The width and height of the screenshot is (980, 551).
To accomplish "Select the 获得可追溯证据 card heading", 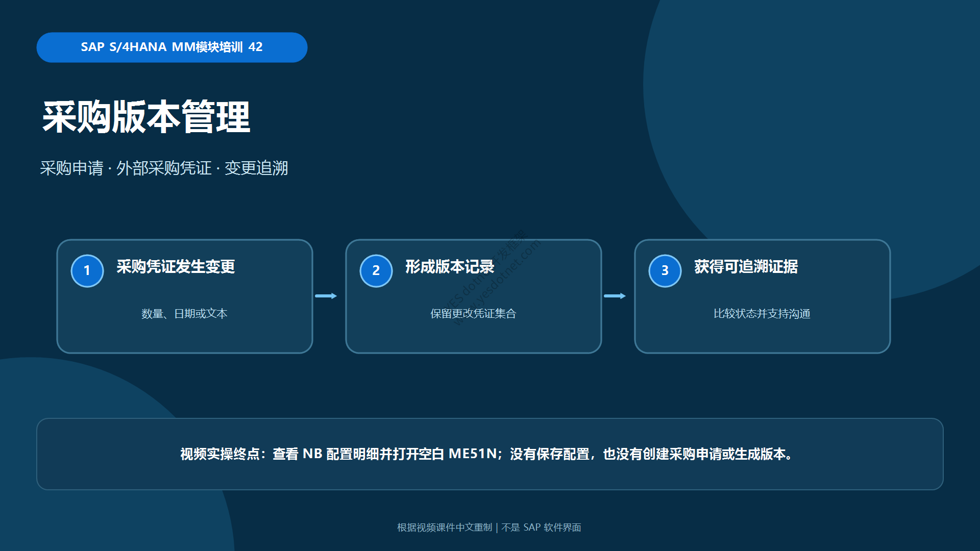I will [x=746, y=266].
